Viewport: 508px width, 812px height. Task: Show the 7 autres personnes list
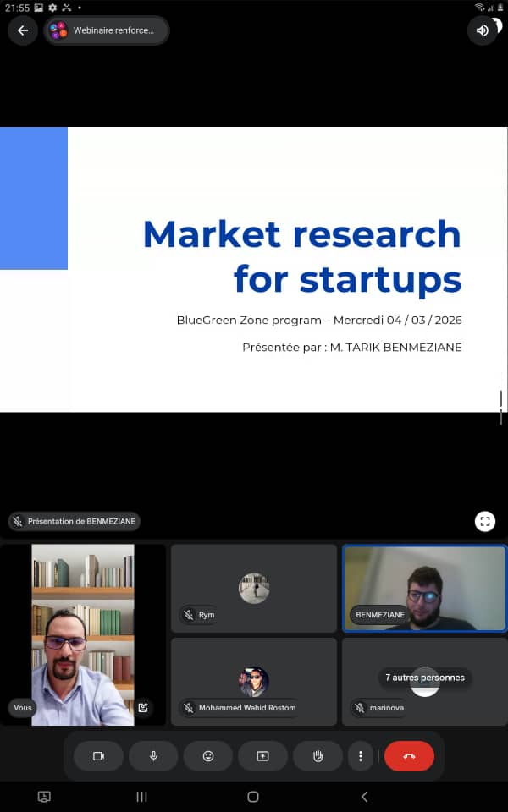(424, 678)
